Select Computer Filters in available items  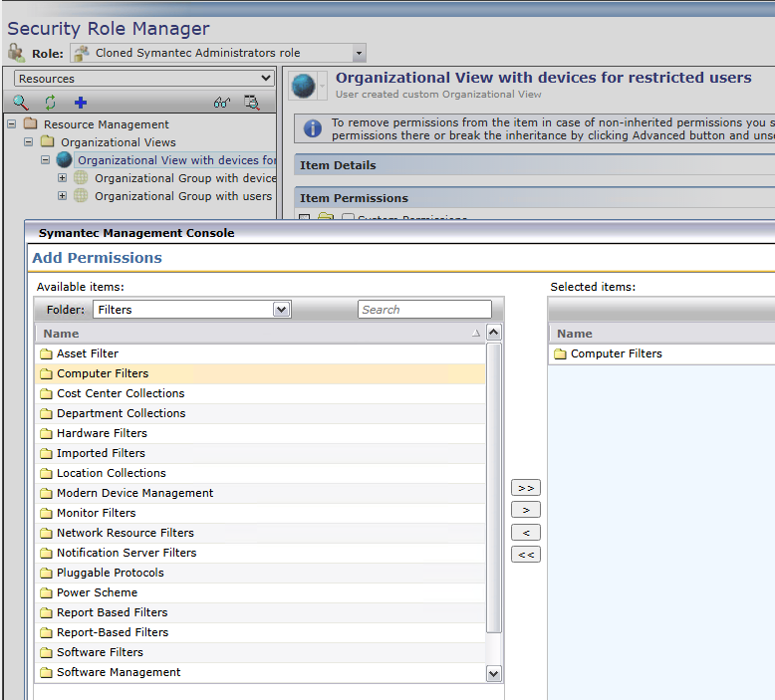click(260, 373)
